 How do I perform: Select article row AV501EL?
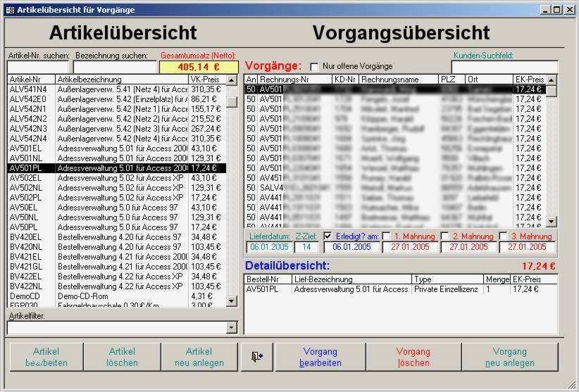click(117, 148)
